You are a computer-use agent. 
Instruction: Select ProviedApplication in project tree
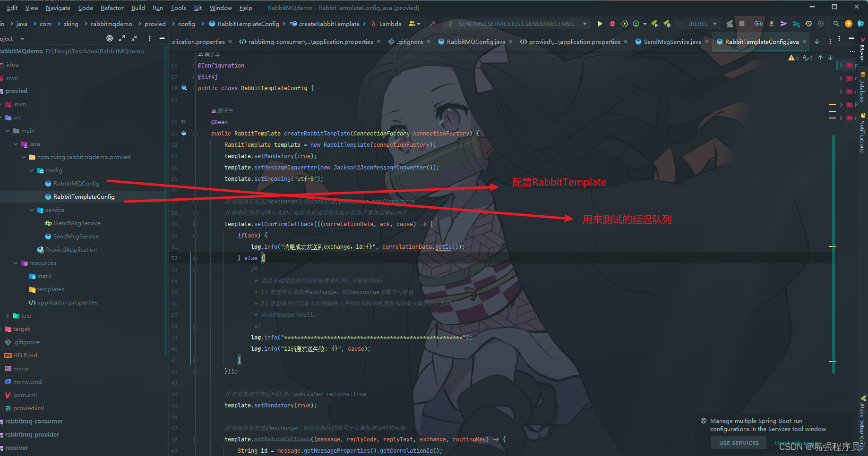67,250
